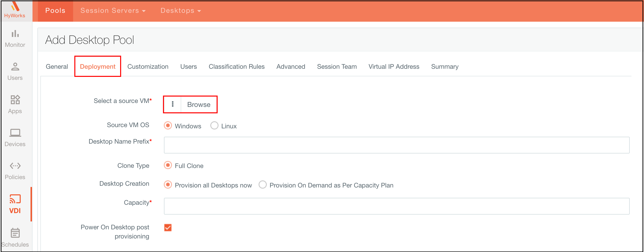The width and height of the screenshot is (644, 252).
Task: Open the Session Team tab
Action: (337, 67)
